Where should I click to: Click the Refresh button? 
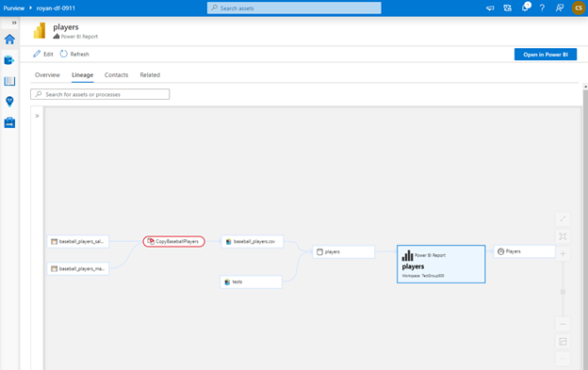tap(74, 54)
